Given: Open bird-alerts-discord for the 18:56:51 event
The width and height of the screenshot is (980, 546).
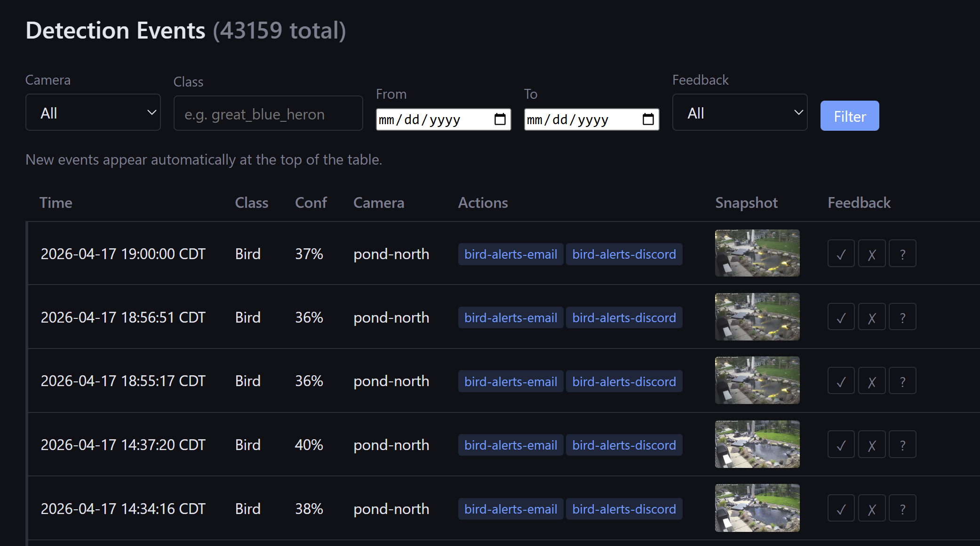Looking at the screenshot, I should 624,317.
